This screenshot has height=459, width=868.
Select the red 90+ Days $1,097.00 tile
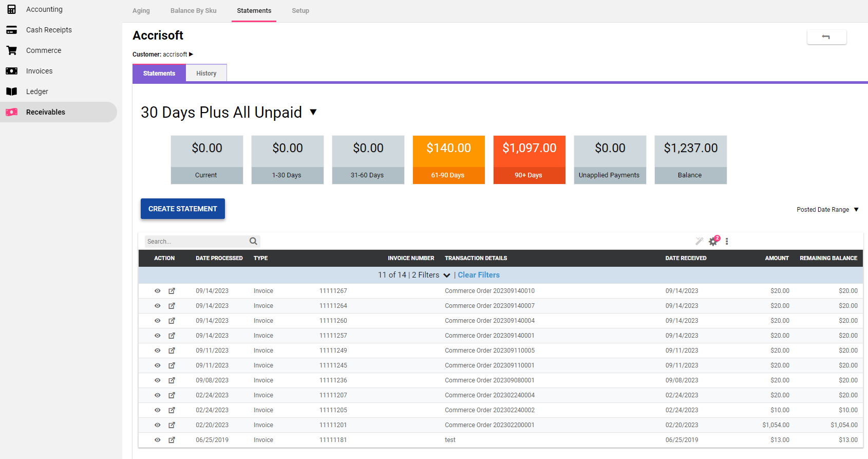click(x=530, y=160)
